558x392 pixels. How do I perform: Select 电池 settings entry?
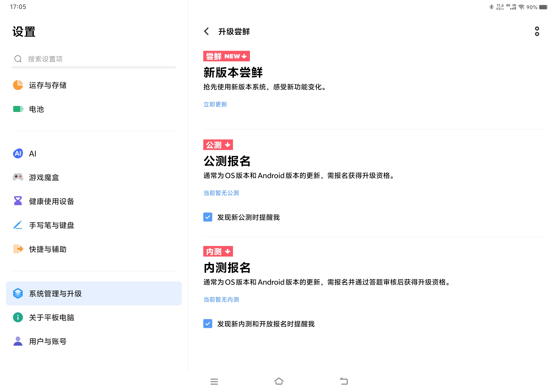point(94,109)
